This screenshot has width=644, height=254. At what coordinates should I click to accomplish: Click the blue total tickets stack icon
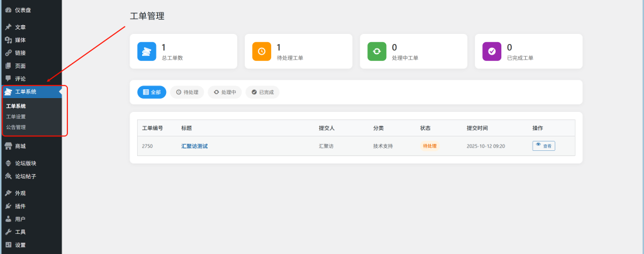147,52
